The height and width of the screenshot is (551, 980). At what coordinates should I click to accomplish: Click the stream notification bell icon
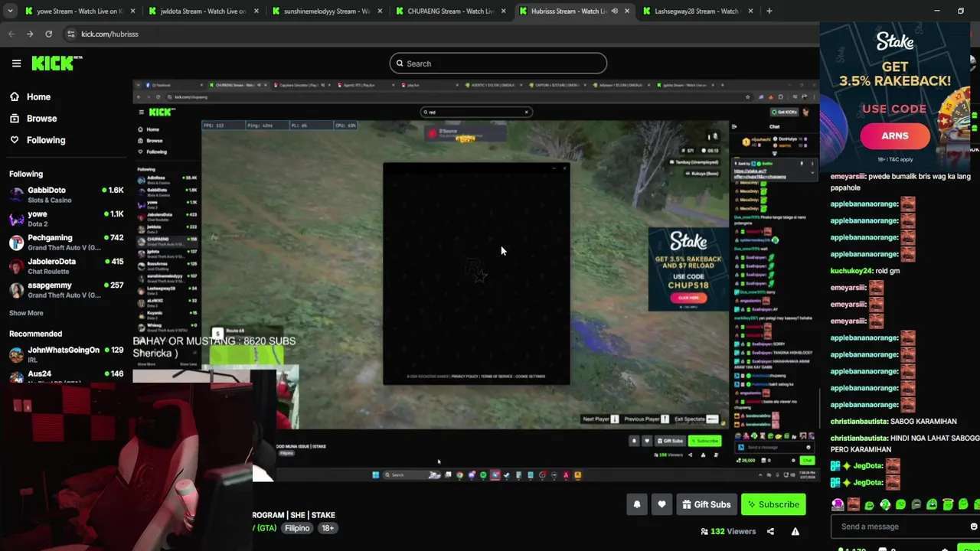636,504
